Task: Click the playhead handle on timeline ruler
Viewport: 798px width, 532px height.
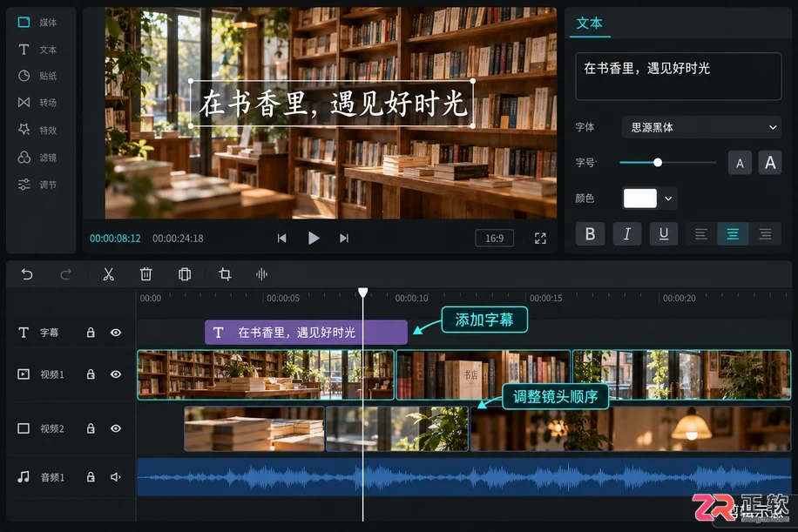Action: click(x=363, y=293)
